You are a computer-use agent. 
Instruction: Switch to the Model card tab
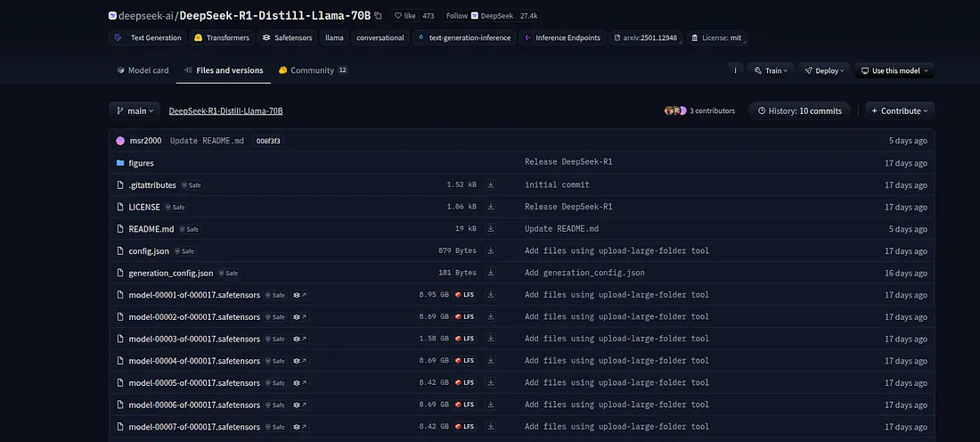pos(143,70)
